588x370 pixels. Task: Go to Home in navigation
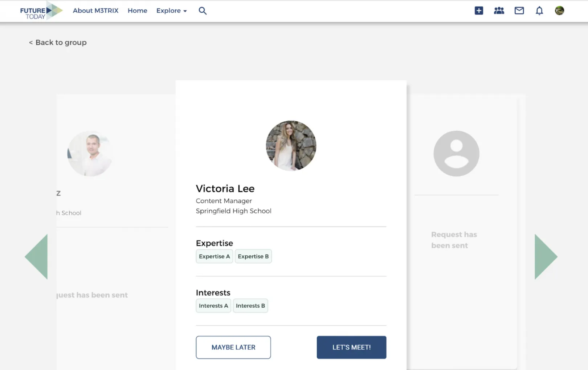[x=137, y=11]
